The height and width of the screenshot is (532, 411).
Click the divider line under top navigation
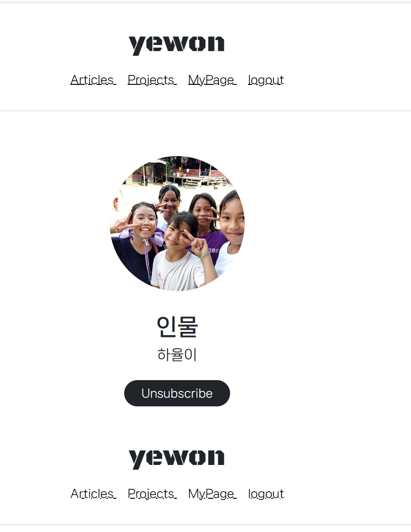[x=205, y=111]
